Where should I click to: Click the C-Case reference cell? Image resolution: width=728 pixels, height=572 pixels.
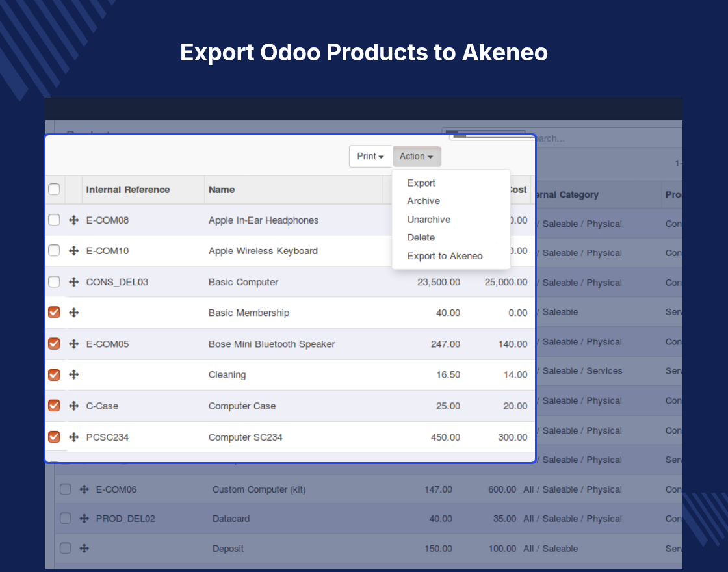(102, 406)
